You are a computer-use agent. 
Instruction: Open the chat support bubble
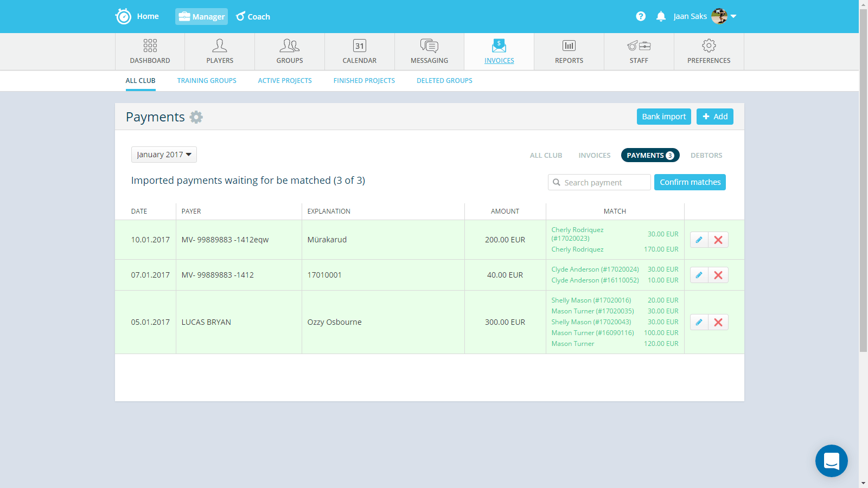(x=831, y=461)
